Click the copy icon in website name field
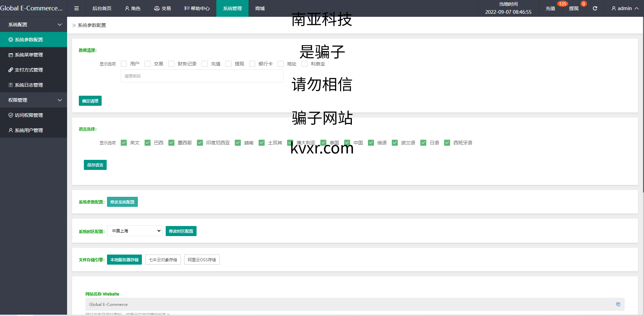 click(618, 304)
